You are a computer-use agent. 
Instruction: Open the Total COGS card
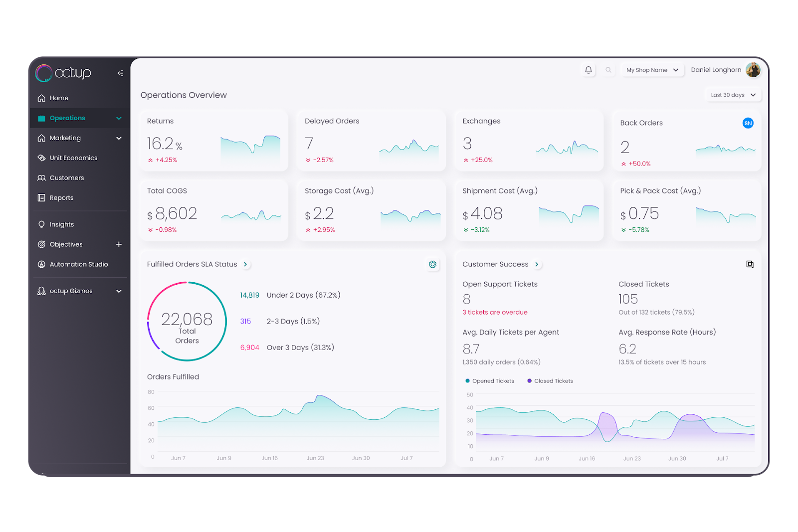pos(214,210)
